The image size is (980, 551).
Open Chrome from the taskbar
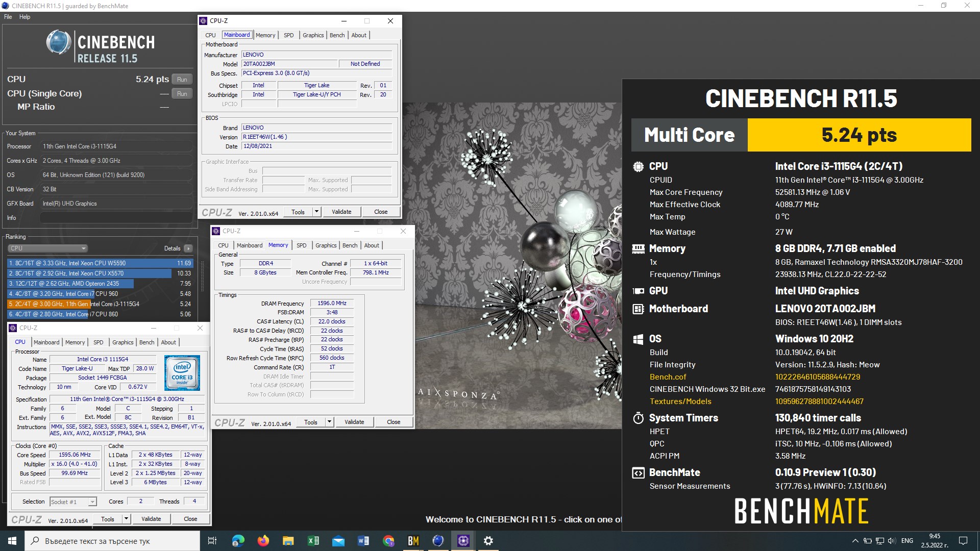click(x=388, y=541)
